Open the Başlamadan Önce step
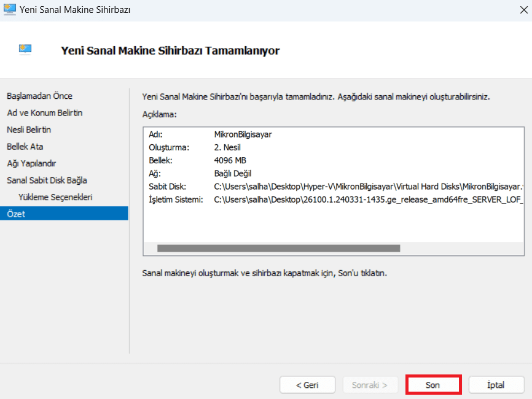Viewport: 532px width, 399px height. pyautogui.click(x=39, y=96)
